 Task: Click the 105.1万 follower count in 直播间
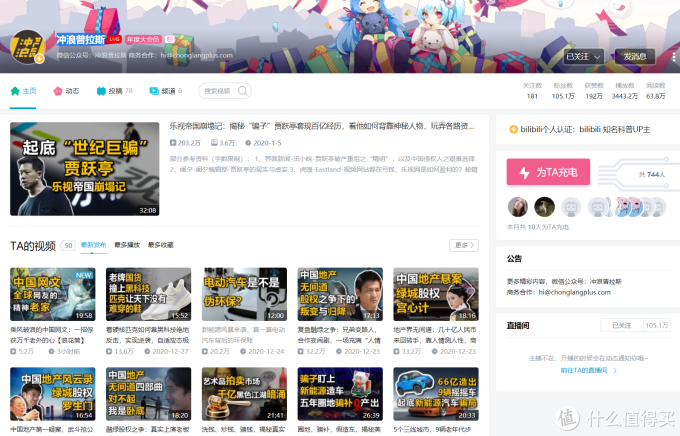click(x=657, y=325)
